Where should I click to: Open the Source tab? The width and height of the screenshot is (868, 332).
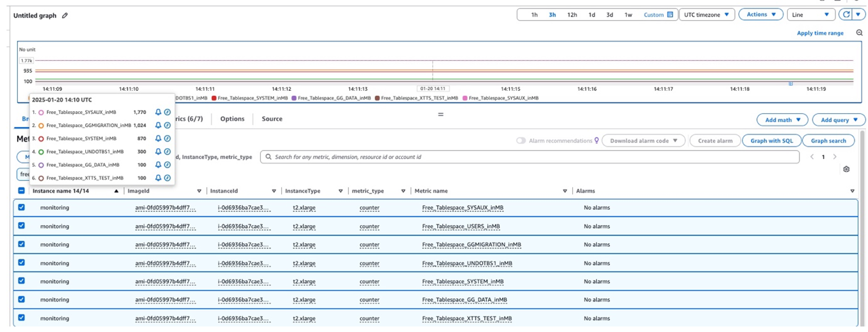(272, 119)
